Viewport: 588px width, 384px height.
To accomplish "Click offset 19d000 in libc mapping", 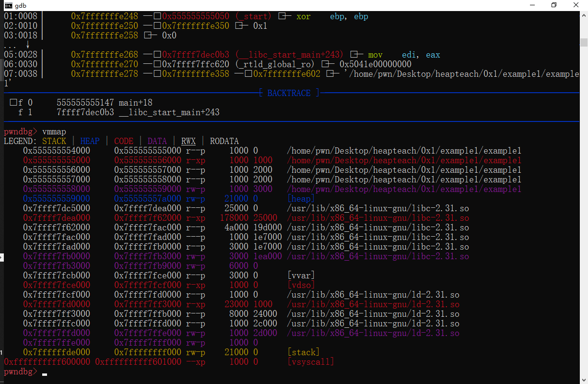I will tap(268, 228).
